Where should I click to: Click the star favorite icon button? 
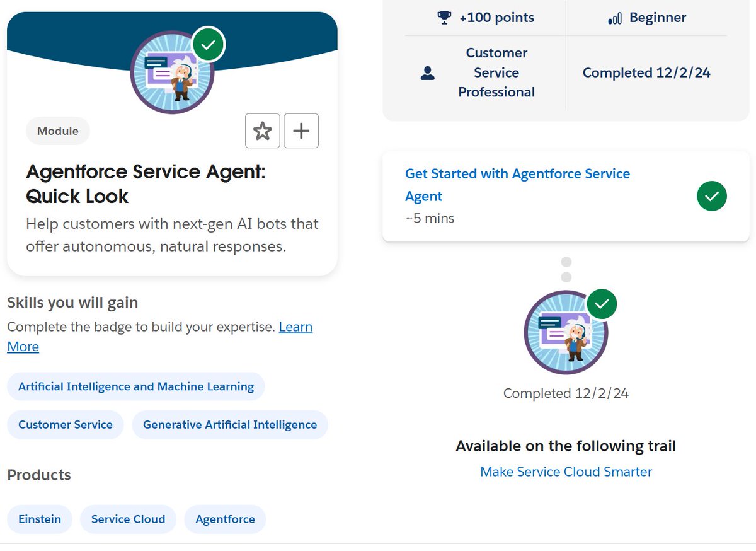(x=263, y=131)
